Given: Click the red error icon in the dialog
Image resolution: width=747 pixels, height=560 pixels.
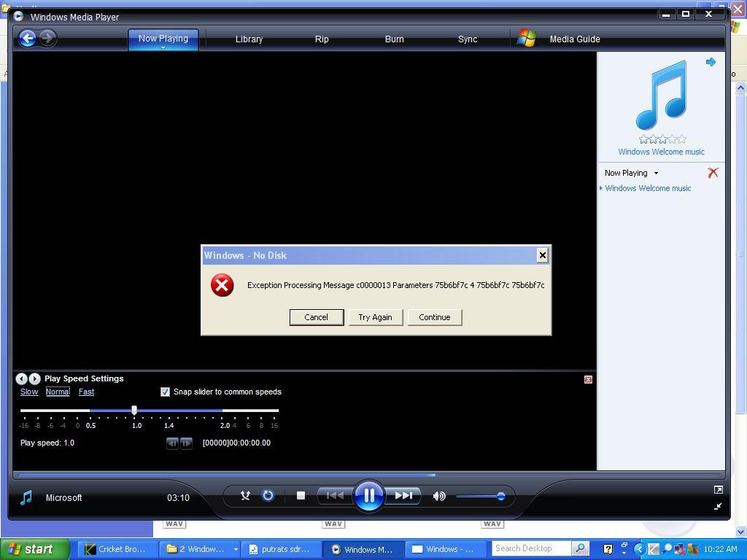Looking at the screenshot, I should point(222,285).
